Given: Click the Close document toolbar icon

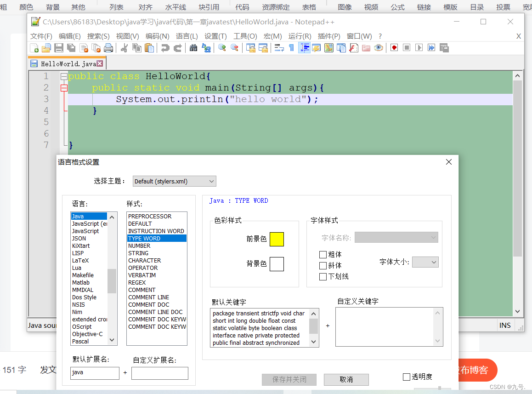Looking at the screenshot, I should click(x=84, y=48).
